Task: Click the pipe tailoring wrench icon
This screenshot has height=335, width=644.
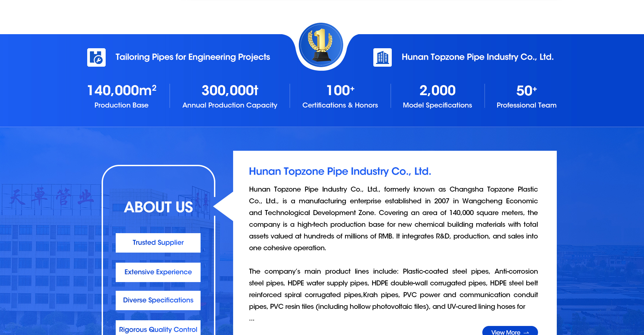Action: pos(96,57)
